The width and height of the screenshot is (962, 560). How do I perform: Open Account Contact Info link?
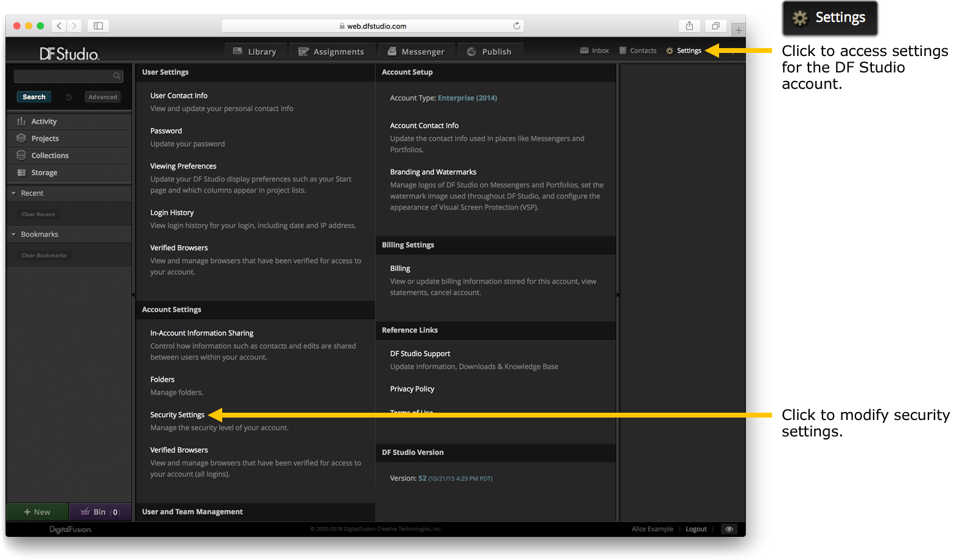coord(424,125)
